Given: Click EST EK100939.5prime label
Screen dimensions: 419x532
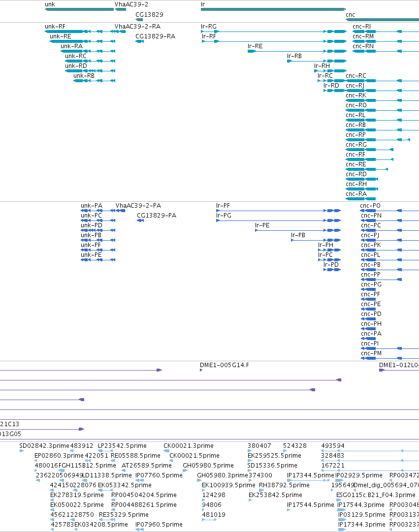Looking at the screenshot, I should pos(228,485).
